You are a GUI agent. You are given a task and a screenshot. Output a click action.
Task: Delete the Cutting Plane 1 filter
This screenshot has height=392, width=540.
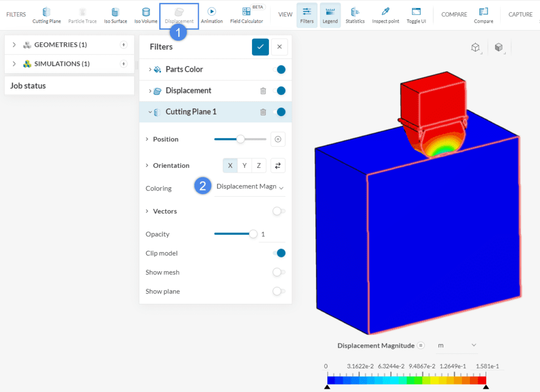[263, 112]
